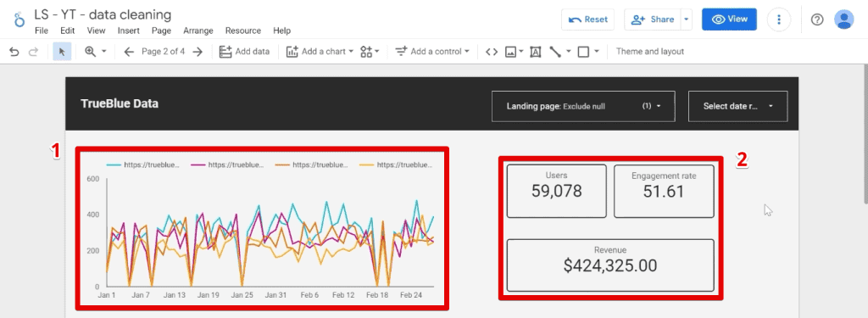This screenshot has height=318, width=868.
Task: Expand the Share options dropdown arrow
Action: pyautogui.click(x=687, y=20)
